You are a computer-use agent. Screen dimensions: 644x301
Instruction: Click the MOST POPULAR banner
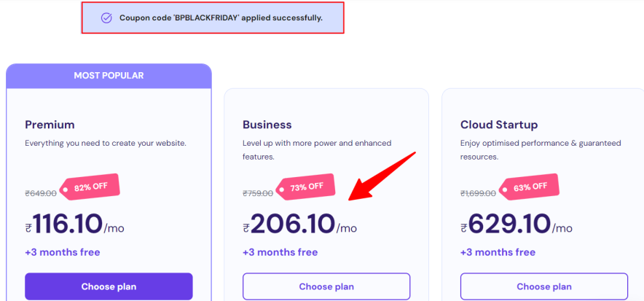click(x=109, y=76)
